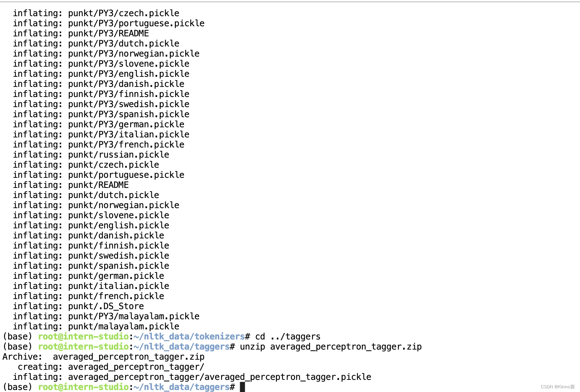Click the 'creating: averaged_perceptron_tagger/' line

click(x=111, y=367)
